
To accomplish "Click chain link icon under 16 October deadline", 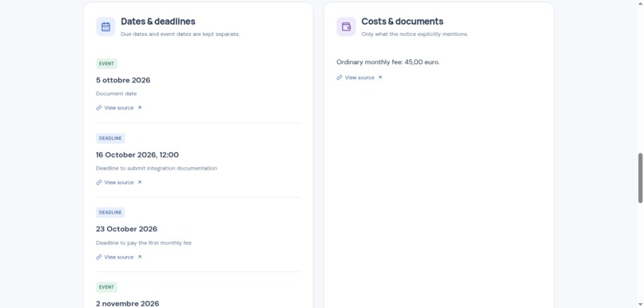I will point(99,182).
